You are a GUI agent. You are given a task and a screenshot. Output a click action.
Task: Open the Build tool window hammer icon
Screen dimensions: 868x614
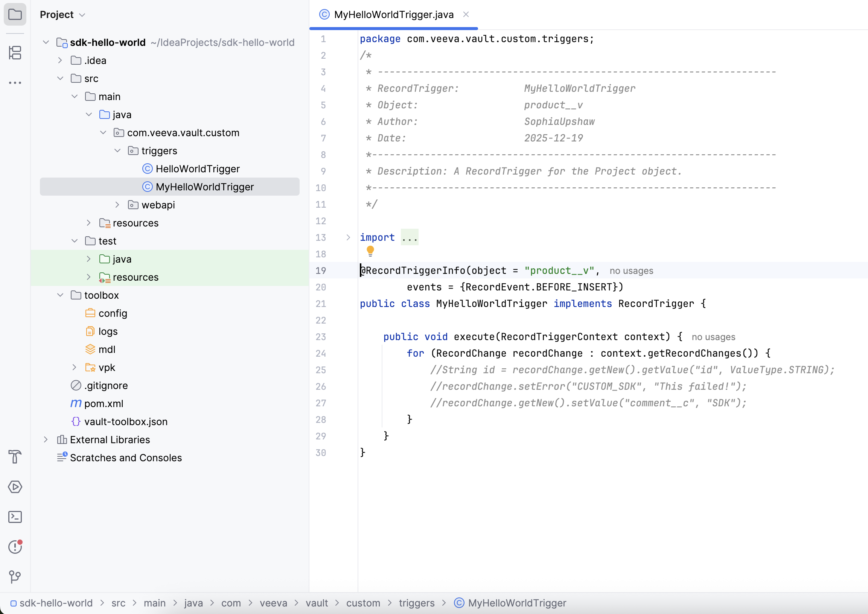point(15,457)
